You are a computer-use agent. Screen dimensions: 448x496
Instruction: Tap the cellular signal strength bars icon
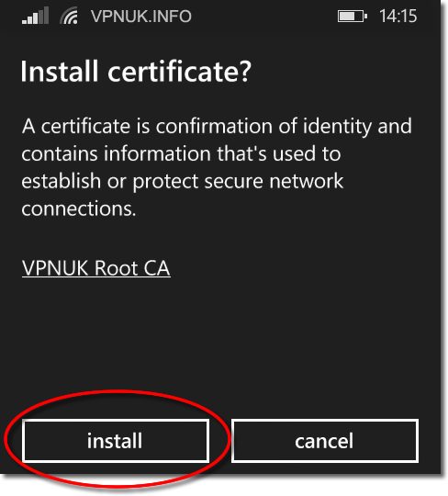(36, 16)
